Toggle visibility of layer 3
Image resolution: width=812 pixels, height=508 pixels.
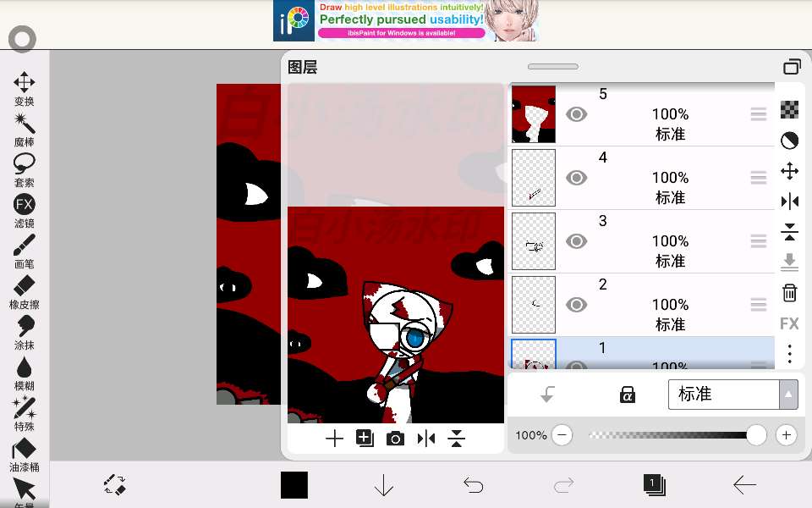[576, 241]
